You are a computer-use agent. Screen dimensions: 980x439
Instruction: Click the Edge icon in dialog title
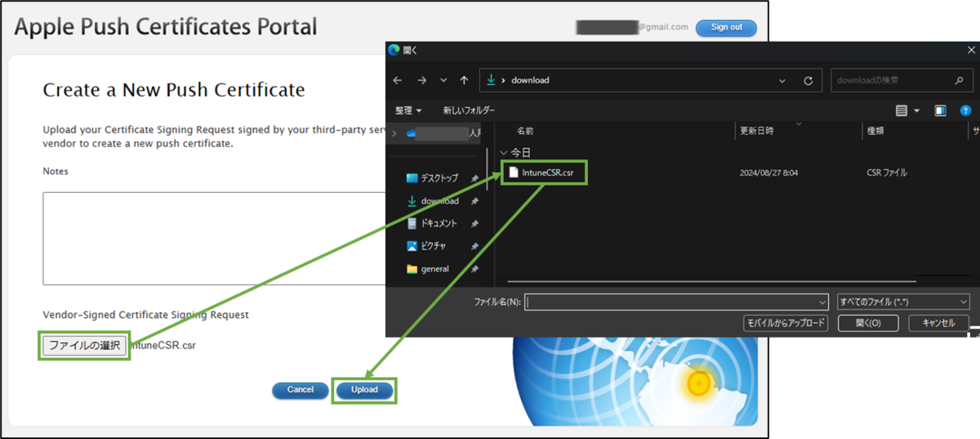394,50
